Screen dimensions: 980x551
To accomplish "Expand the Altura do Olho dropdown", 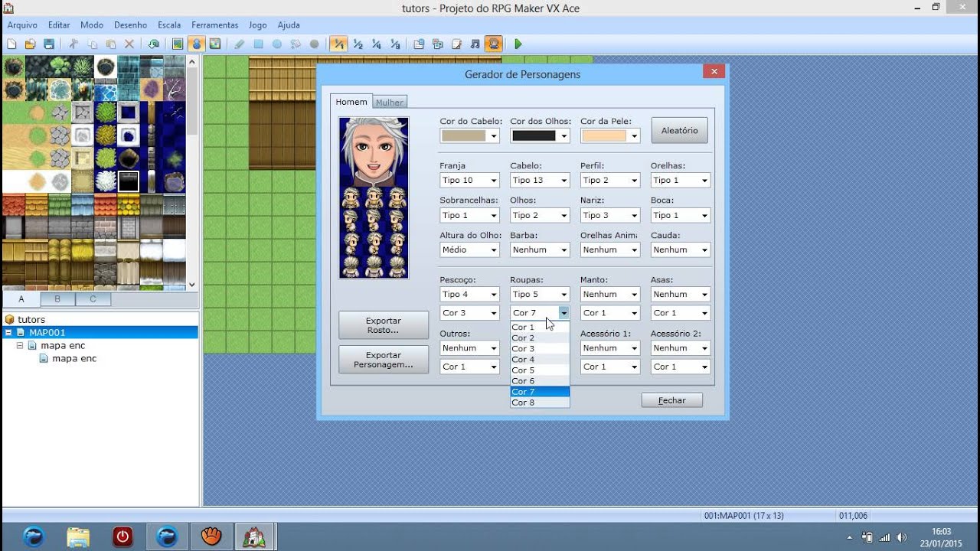I will (x=469, y=250).
